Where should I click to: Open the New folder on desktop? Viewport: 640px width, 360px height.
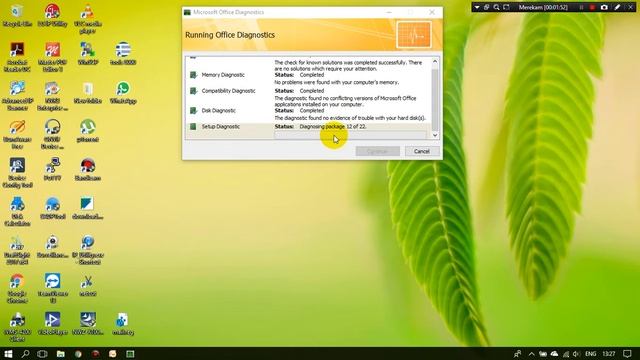87,92
